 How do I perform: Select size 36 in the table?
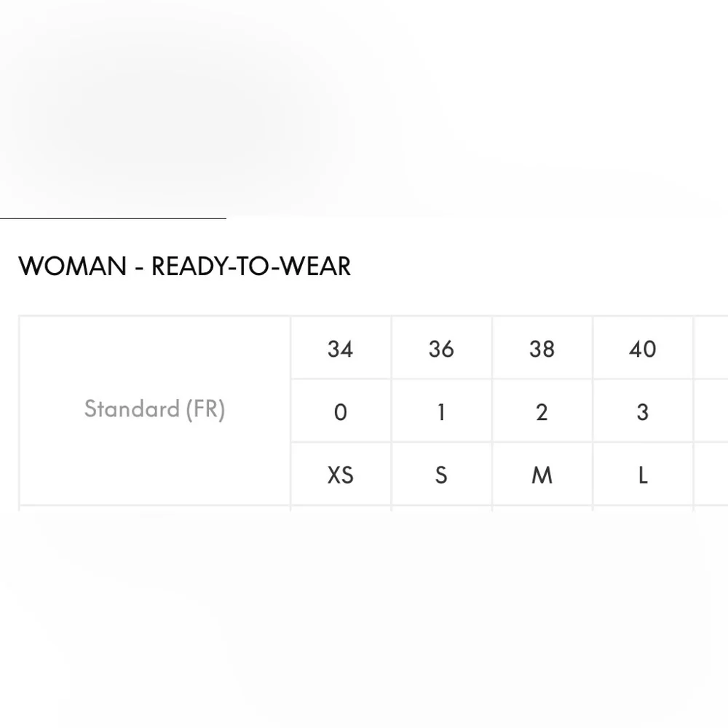point(441,349)
